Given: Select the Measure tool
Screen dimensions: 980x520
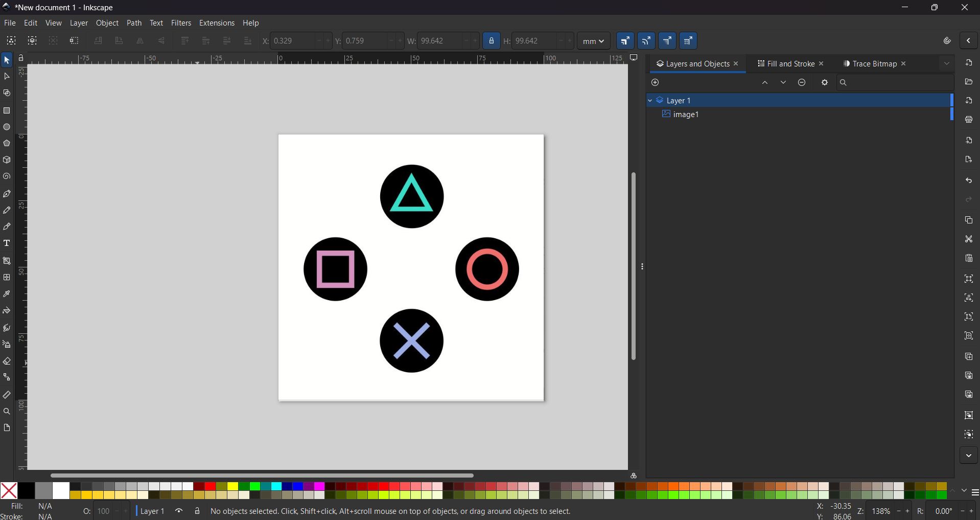Looking at the screenshot, I should point(7,395).
